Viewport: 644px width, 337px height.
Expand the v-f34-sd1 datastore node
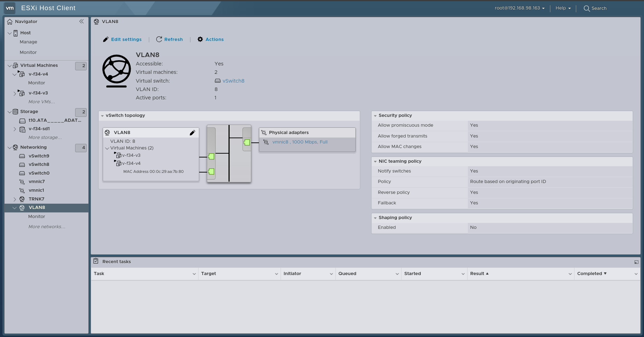pos(15,129)
